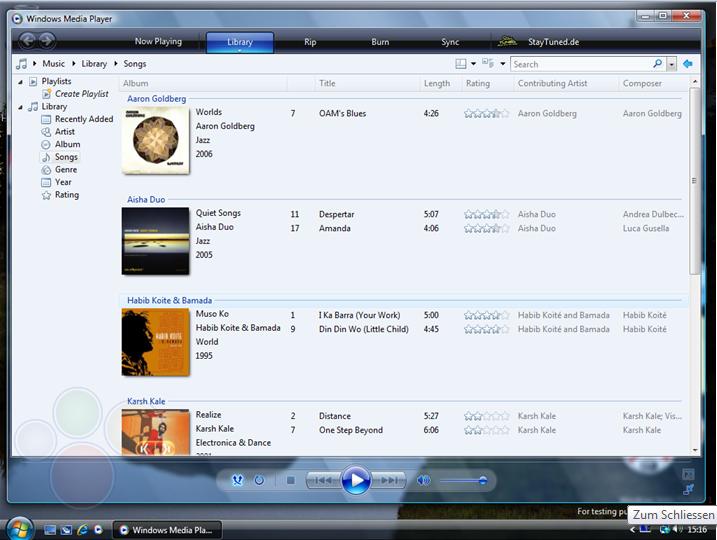The width and height of the screenshot is (717, 540).
Task: Select the Artist icon in sidebar
Action: tap(46, 132)
